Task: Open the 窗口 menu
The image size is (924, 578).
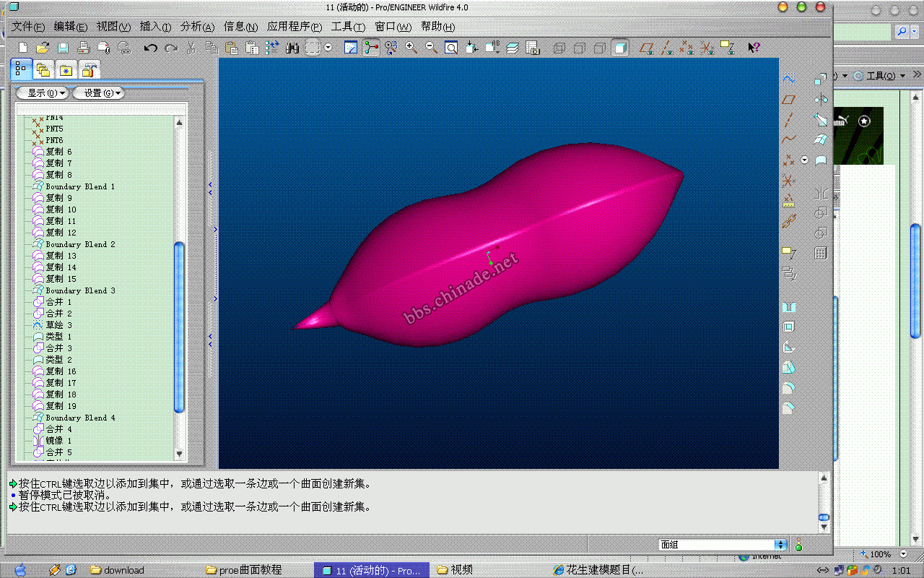Action: (x=393, y=27)
